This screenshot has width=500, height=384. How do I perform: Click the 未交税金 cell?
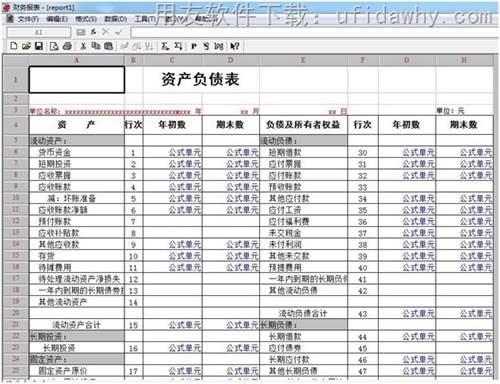(x=303, y=233)
